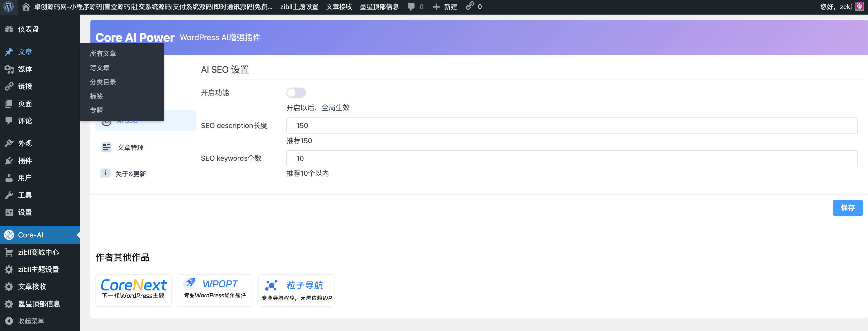Click the WordPress logo in admin bar
The height and width of the screenshot is (331, 868).
[9, 6]
